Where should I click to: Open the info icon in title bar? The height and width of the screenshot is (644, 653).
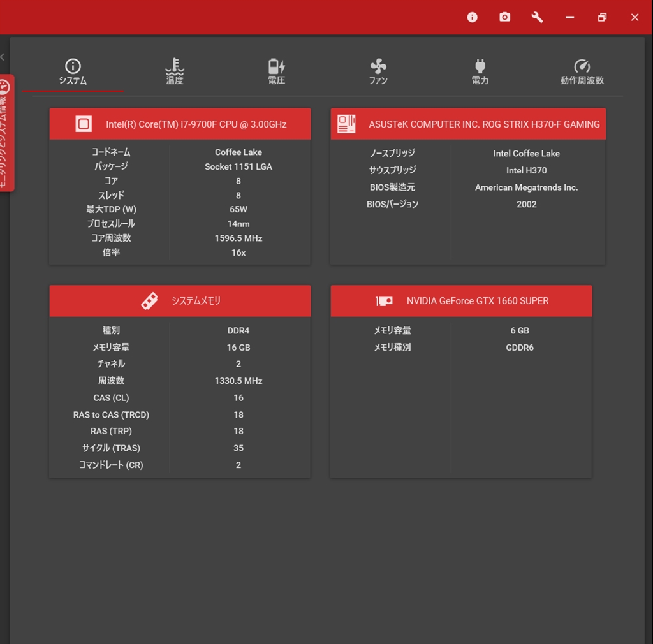472,17
